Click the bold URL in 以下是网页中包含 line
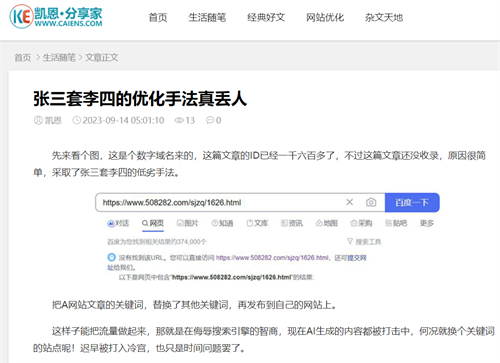 [232, 277]
